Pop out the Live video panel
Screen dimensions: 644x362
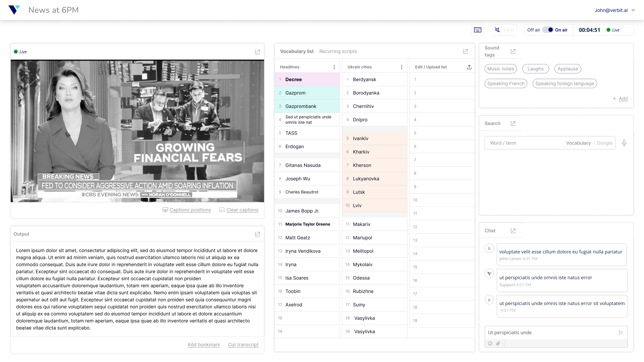258,52
